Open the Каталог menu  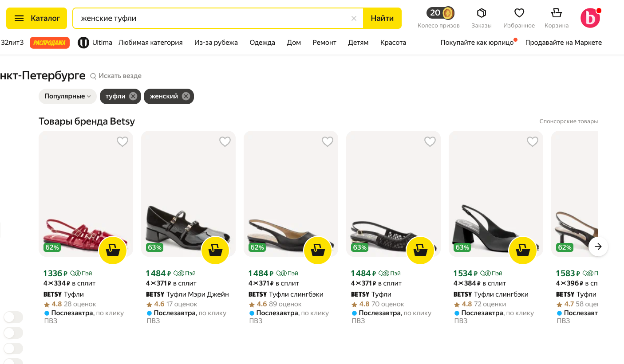[x=37, y=19]
